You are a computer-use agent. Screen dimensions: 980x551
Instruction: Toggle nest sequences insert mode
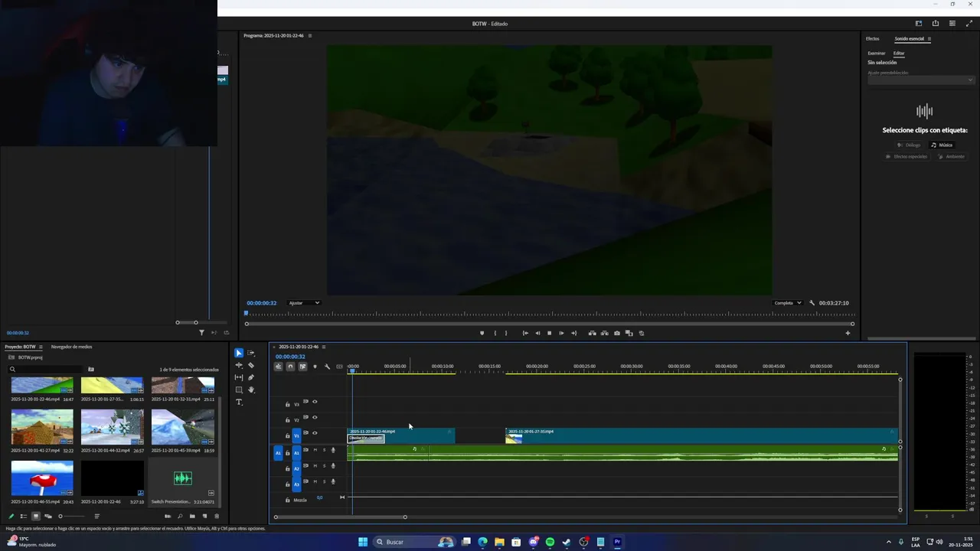point(278,367)
